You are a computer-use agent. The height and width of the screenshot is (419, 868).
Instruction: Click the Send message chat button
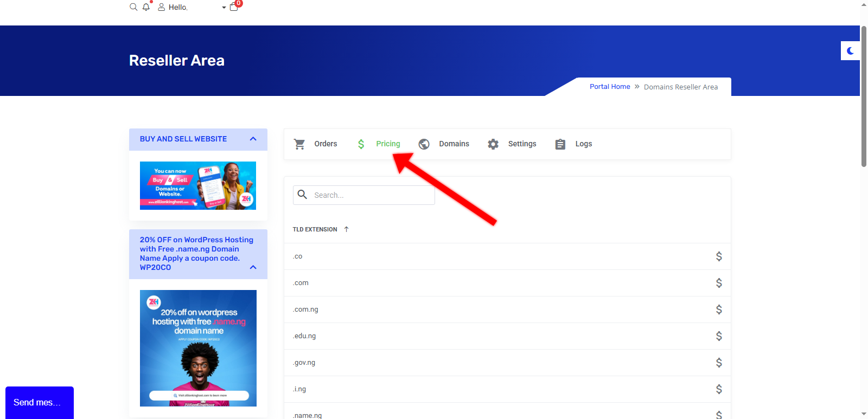click(x=39, y=402)
